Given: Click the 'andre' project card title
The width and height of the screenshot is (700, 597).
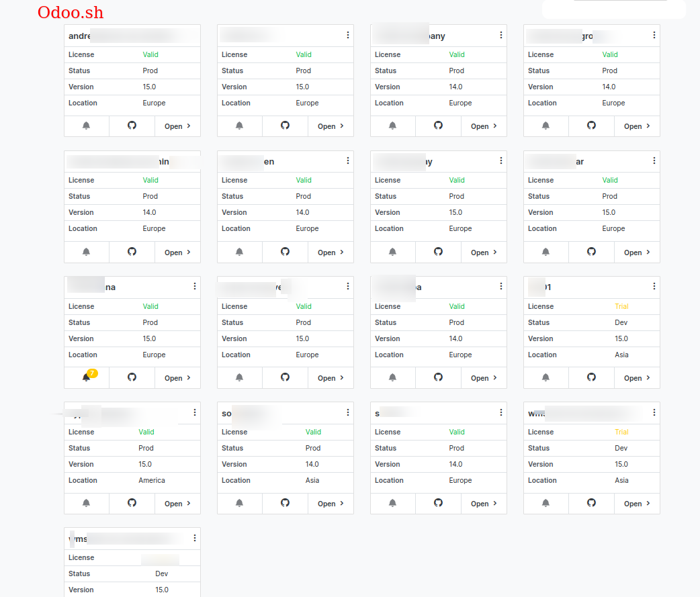Looking at the screenshot, I should click(x=80, y=36).
